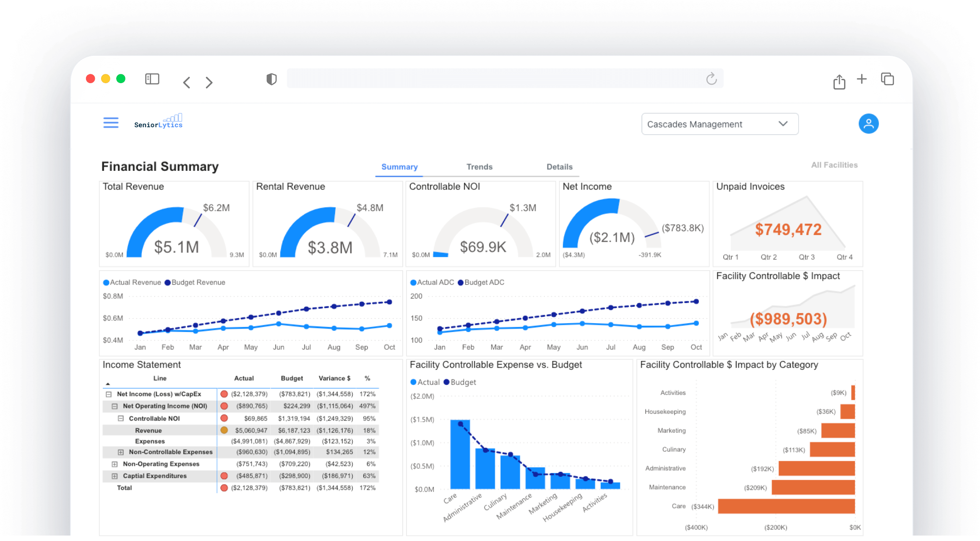This screenshot has width=980, height=541.
Task: Go back with browser back arrow
Action: (x=187, y=82)
